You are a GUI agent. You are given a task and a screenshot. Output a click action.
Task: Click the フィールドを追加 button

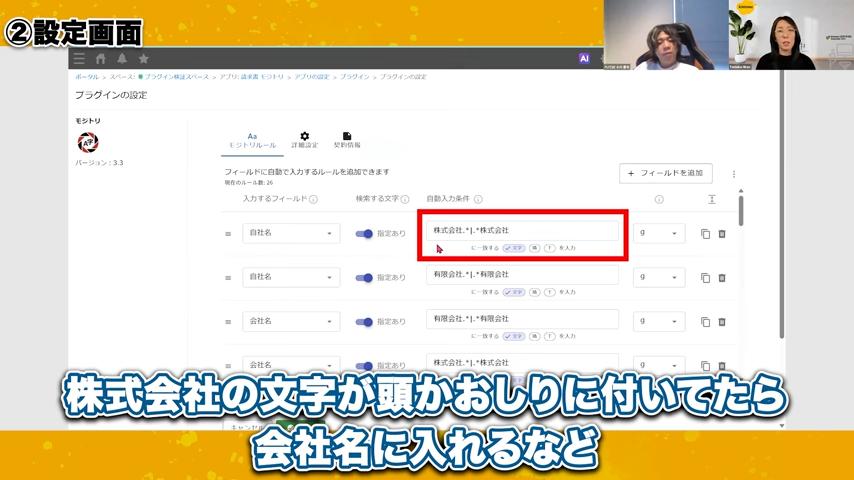(x=666, y=173)
